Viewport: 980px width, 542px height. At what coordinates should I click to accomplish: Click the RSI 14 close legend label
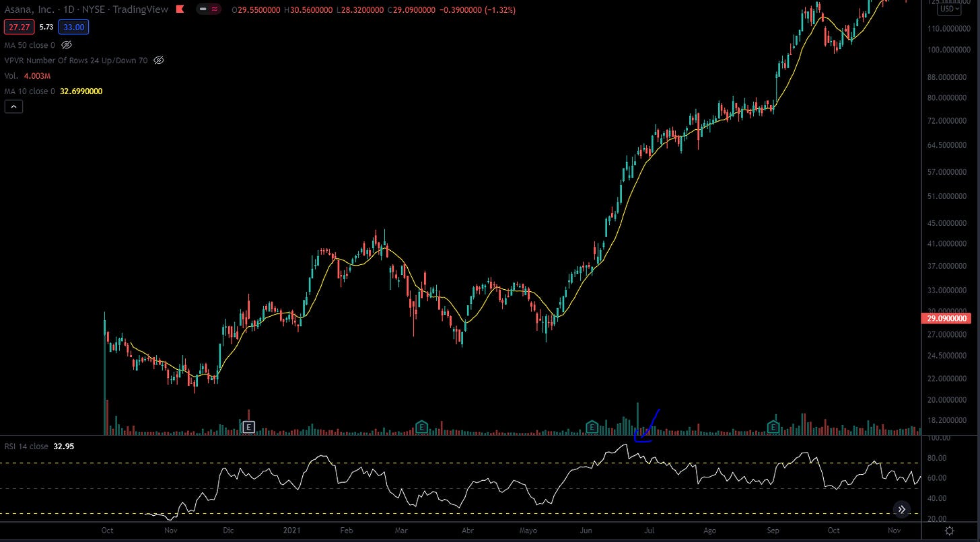point(26,446)
